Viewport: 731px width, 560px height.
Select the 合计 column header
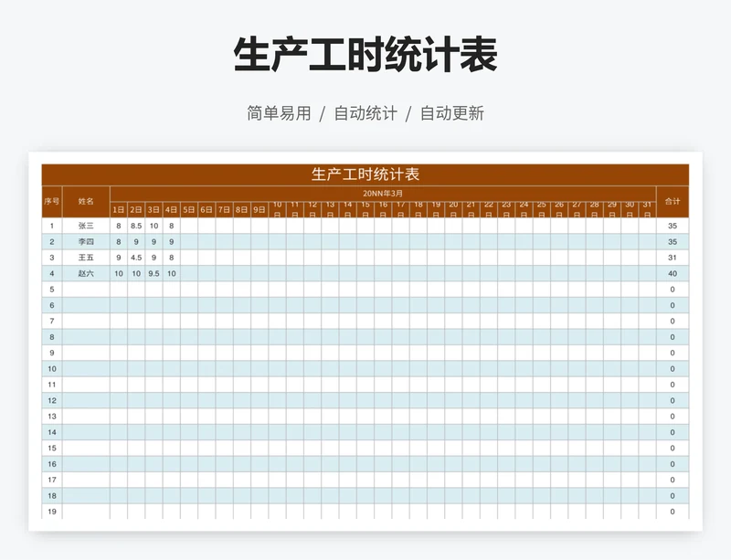coord(673,201)
